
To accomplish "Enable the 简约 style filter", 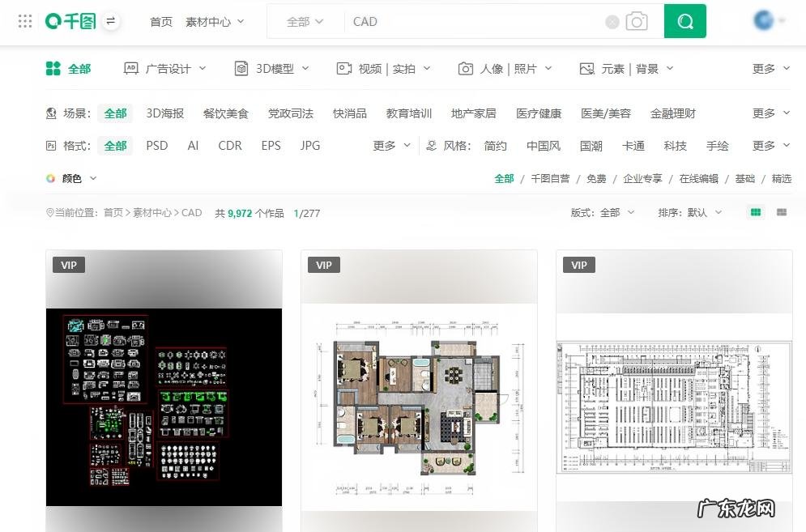I will click(x=495, y=146).
